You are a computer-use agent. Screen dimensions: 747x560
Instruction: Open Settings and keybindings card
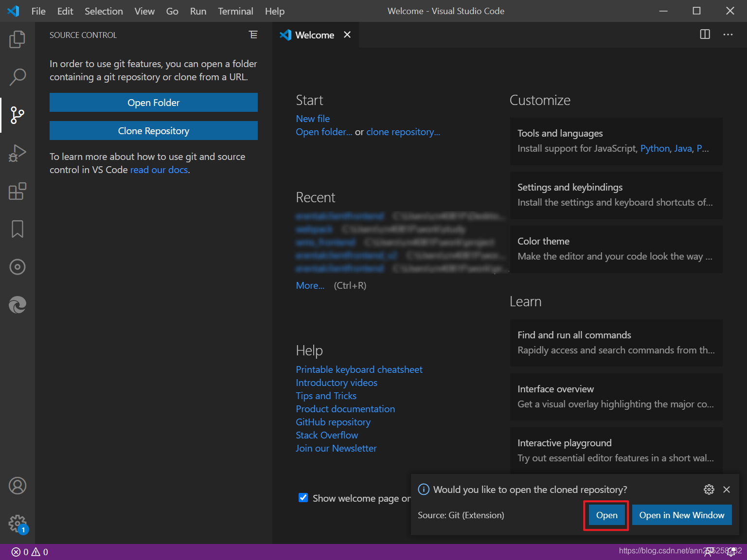pos(616,195)
